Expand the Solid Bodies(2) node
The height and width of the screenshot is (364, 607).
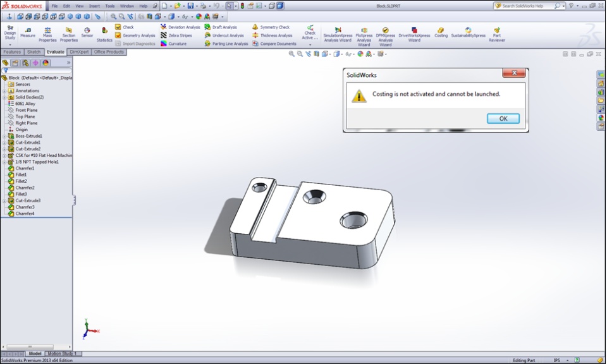coord(4,97)
